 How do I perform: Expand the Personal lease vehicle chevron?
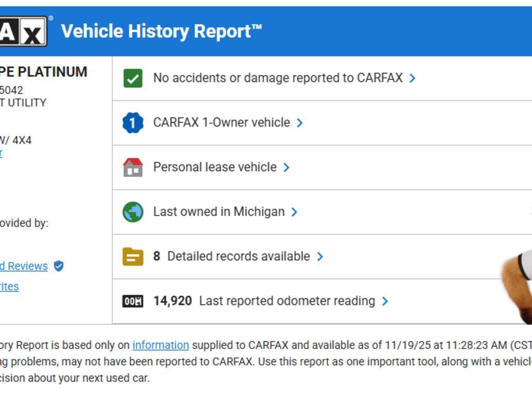(x=286, y=167)
